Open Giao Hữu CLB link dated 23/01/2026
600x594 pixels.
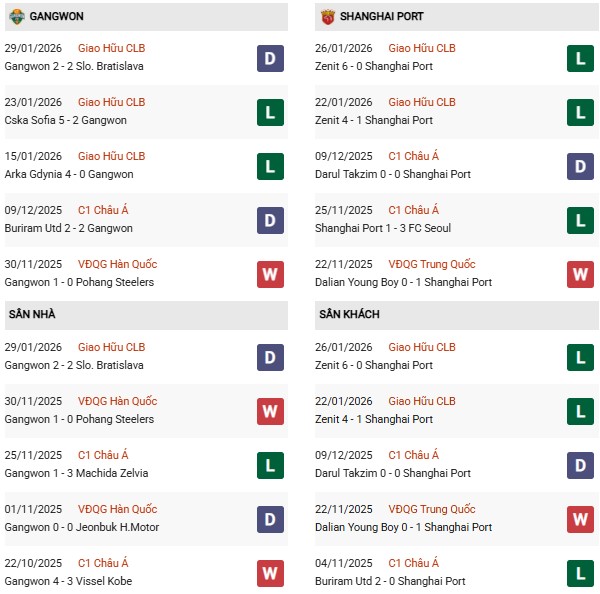[x=111, y=102]
